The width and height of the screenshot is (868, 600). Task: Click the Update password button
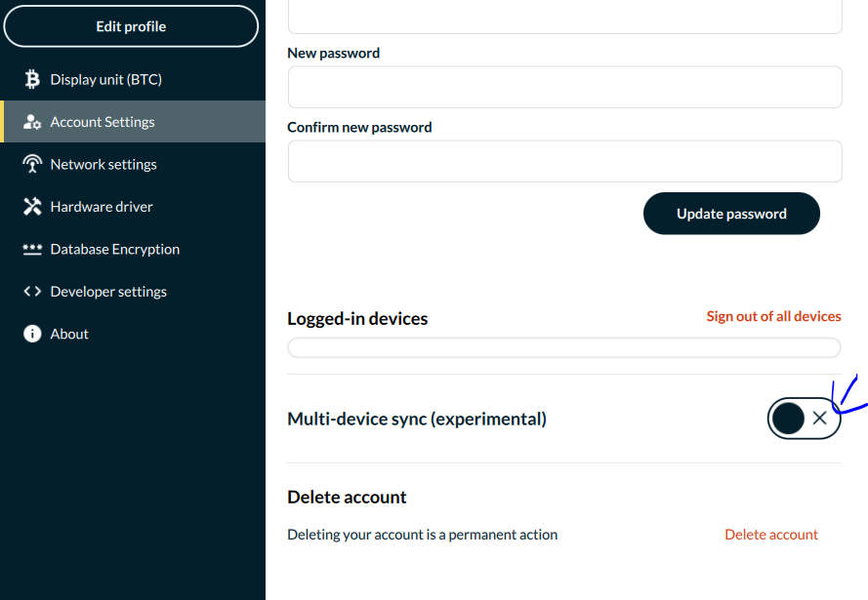(x=731, y=213)
